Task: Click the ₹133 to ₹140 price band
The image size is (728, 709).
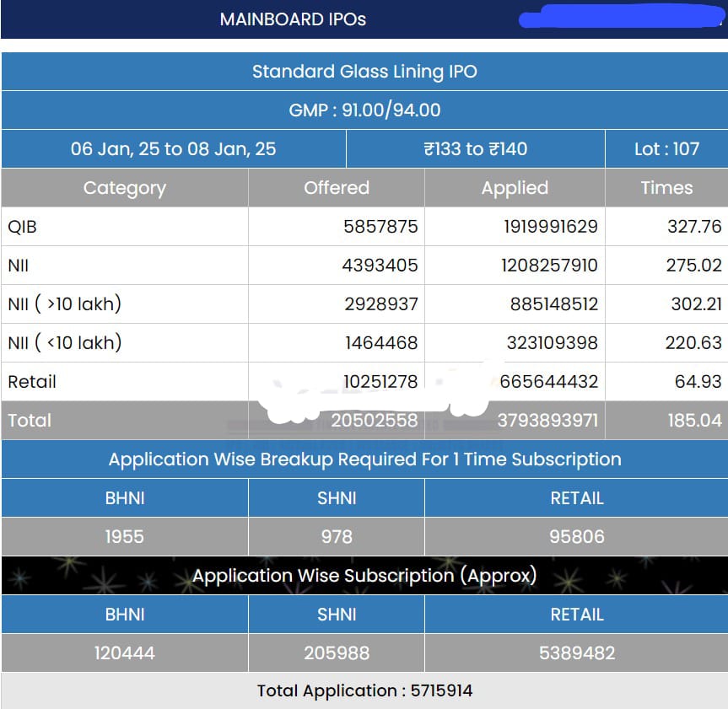Action: 476,149
